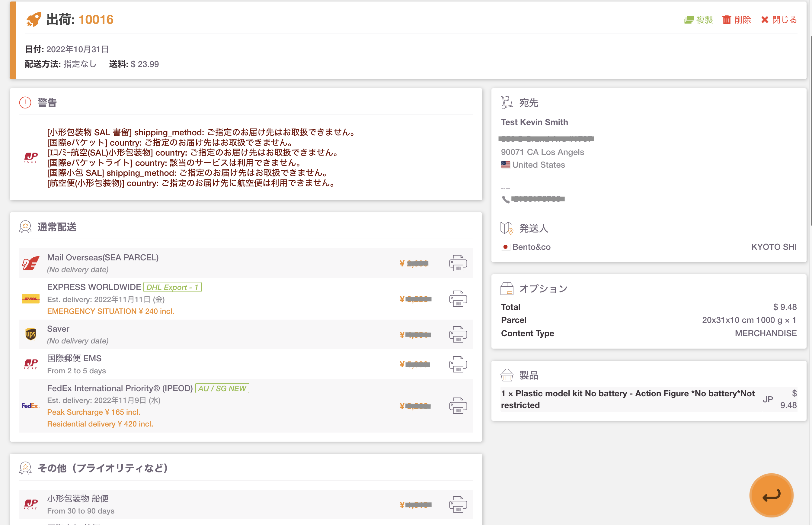Image resolution: width=812 pixels, height=525 pixels.
Task: Click the phone icon under address
Action: coord(506,199)
